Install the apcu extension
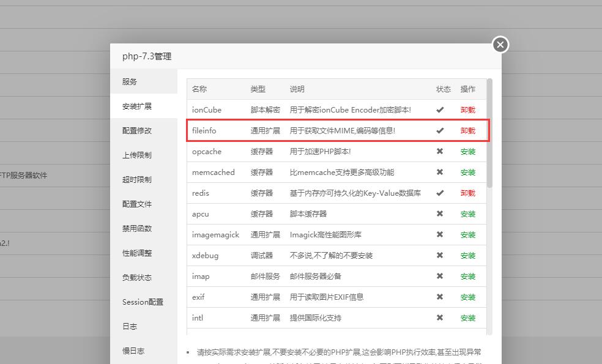Viewport: 602px width, 364px height. [467, 214]
